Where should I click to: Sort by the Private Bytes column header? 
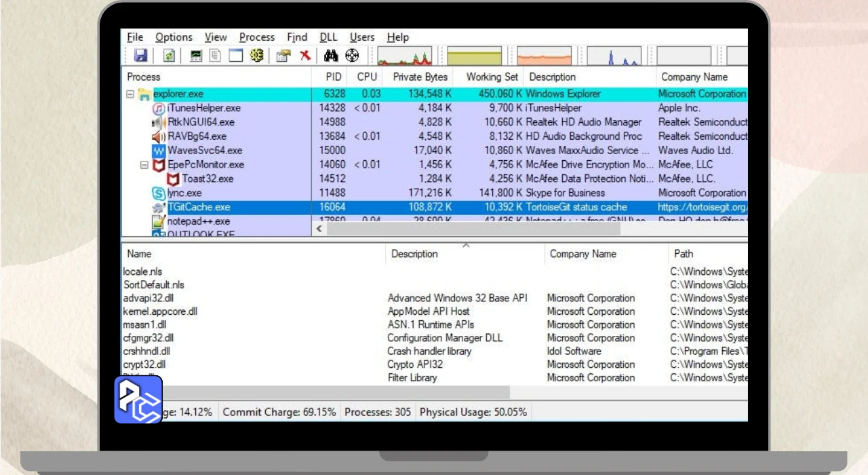click(x=420, y=77)
